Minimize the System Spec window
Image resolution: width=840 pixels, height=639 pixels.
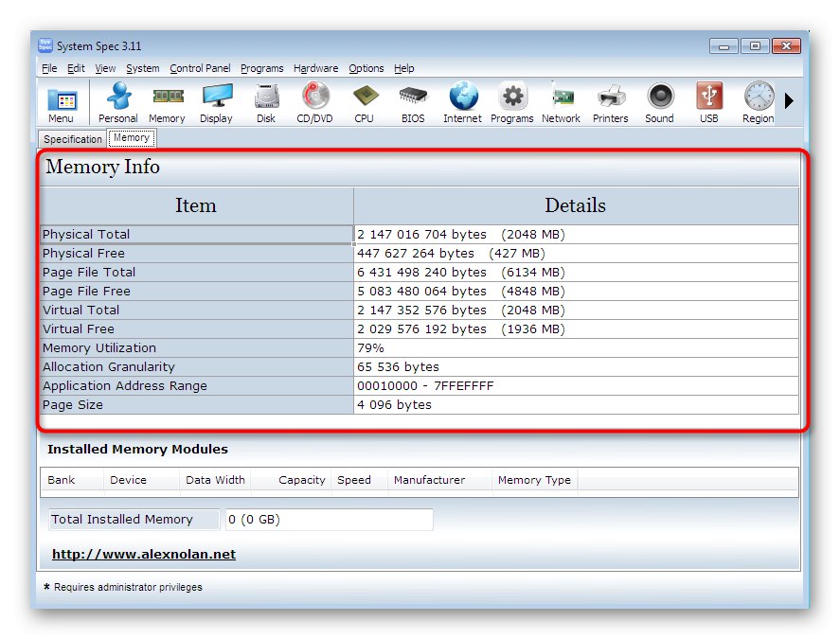point(724,46)
